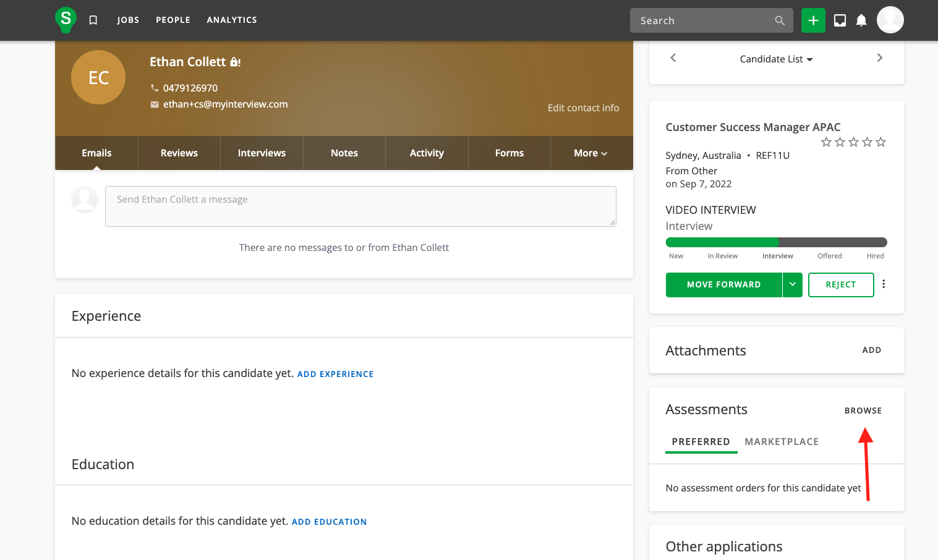Focus the Send Ethan Collett message field
This screenshot has width=938, height=560.
(x=360, y=206)
